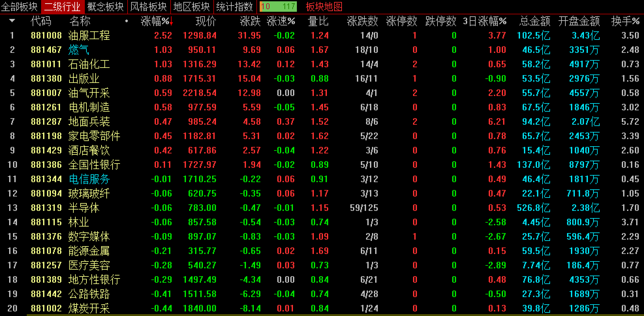
Task: Click the dot marker beside 名称 header
Action: pos(127,21)
